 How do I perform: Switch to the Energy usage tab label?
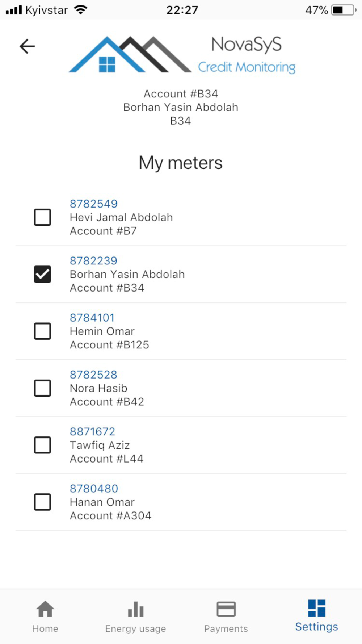[x=136, y=629]
